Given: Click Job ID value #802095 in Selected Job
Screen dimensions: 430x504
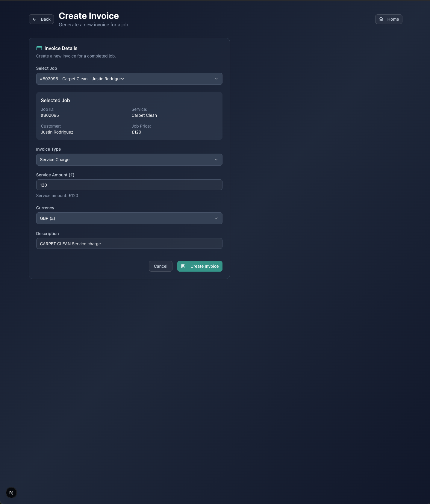Looking at the screenshot, I should pos(50,115).
